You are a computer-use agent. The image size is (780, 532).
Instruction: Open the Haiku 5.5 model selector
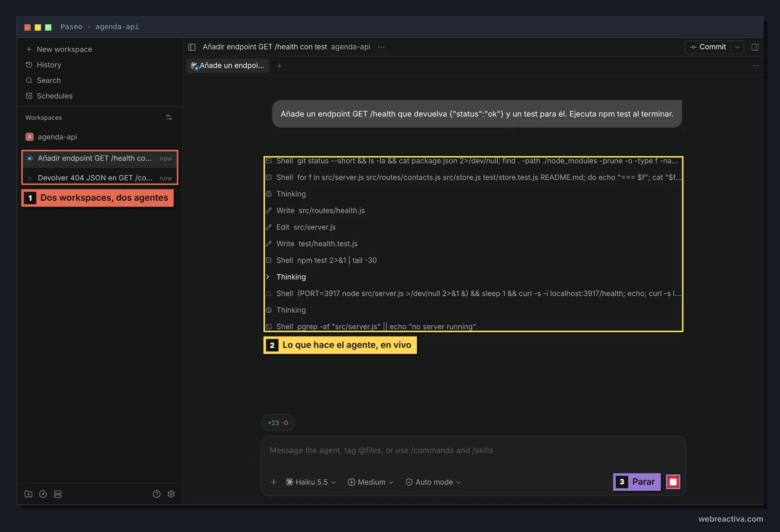coord(311,482)
